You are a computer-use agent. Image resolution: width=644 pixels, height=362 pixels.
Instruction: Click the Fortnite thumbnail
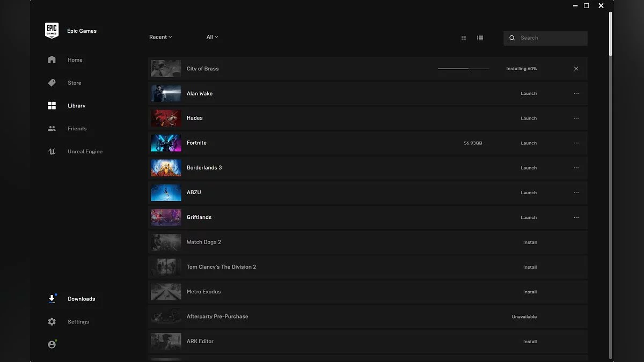[166, 143]
